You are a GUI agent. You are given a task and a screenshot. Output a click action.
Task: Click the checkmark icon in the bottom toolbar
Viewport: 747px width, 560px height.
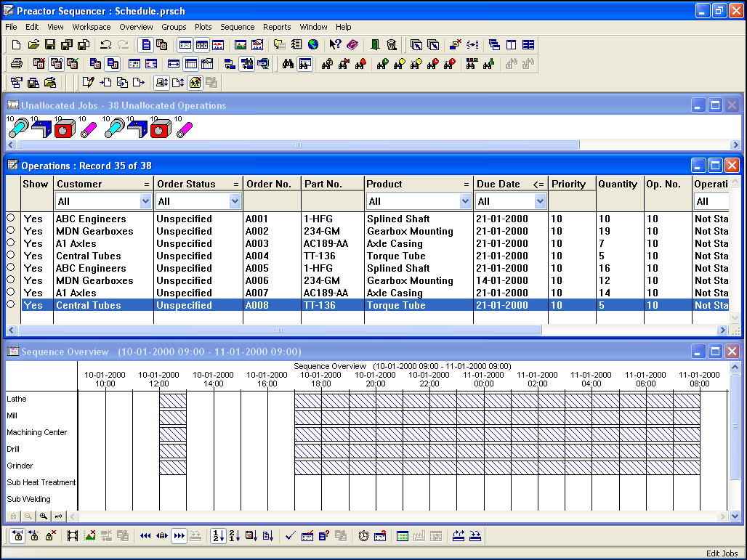pos(290,536)
